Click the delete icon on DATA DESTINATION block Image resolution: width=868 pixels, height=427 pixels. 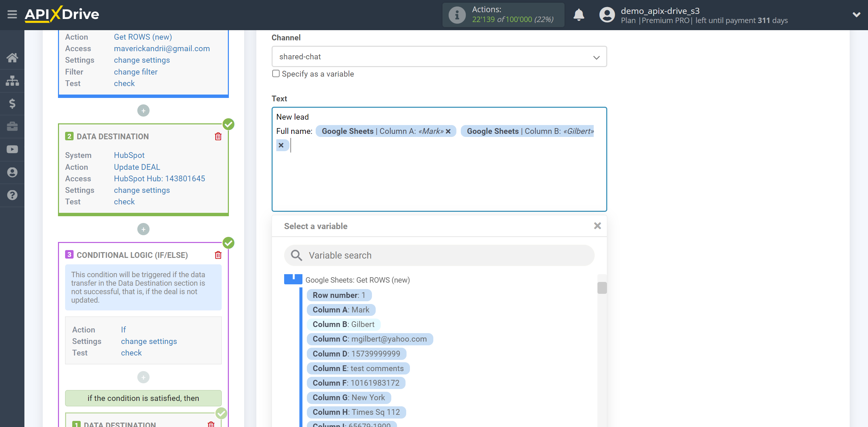coord(218,136)
